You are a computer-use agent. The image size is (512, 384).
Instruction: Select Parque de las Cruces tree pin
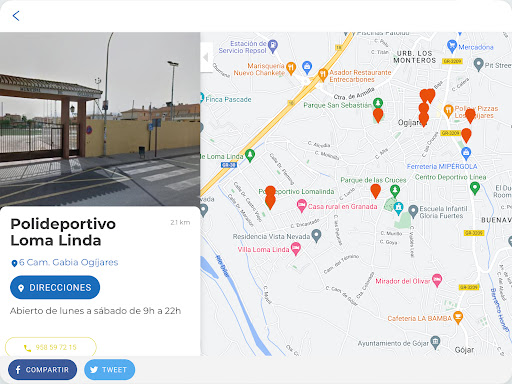(x=395, y=191)
